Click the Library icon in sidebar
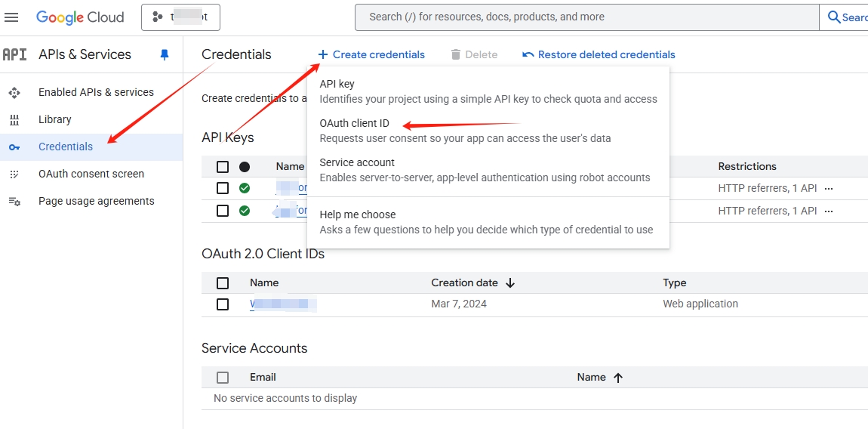868x429 pixels. tap(14, 120)
